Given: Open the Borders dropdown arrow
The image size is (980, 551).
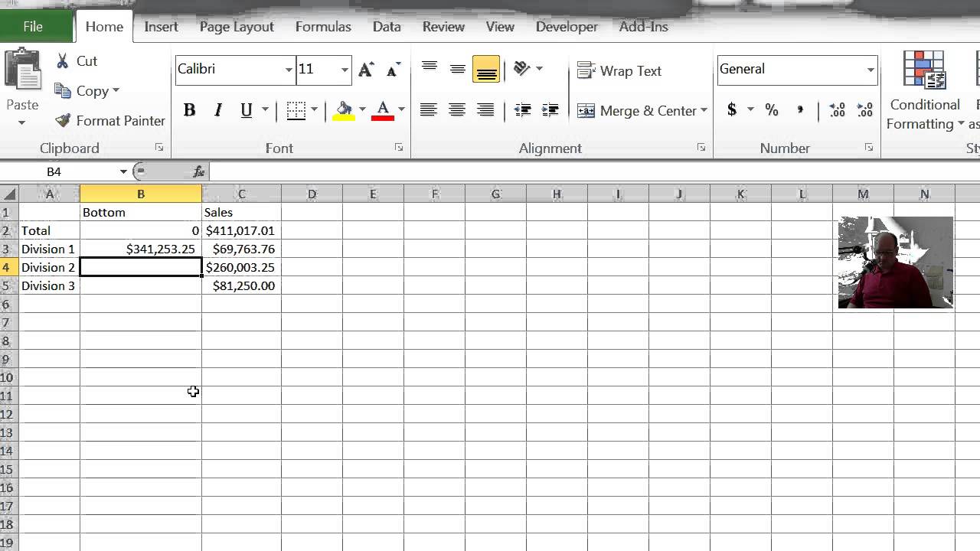Looking at the screenshot, I should point(314,110).
